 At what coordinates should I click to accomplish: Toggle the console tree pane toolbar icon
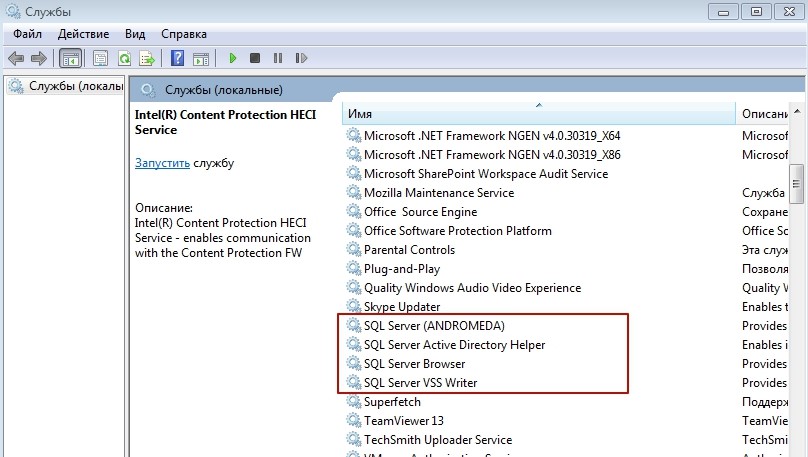click(x=71, y=58)
